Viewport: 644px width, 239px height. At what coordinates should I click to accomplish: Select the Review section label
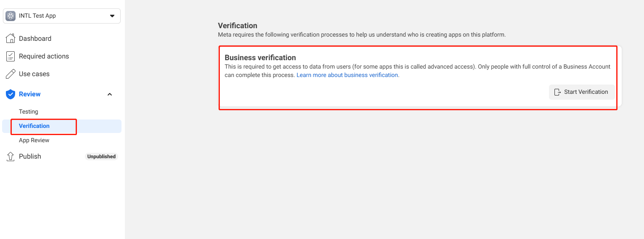coord(30,94)
